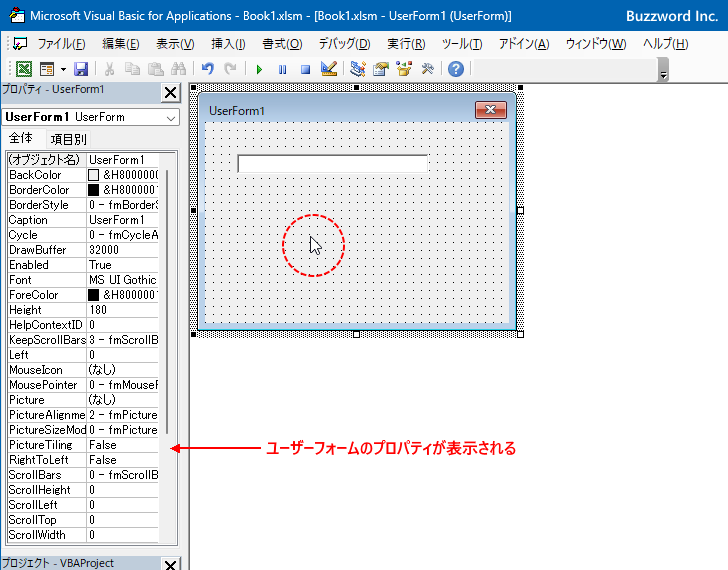Open the デバッグ(D) menu
728x570 pixels.
344,44
